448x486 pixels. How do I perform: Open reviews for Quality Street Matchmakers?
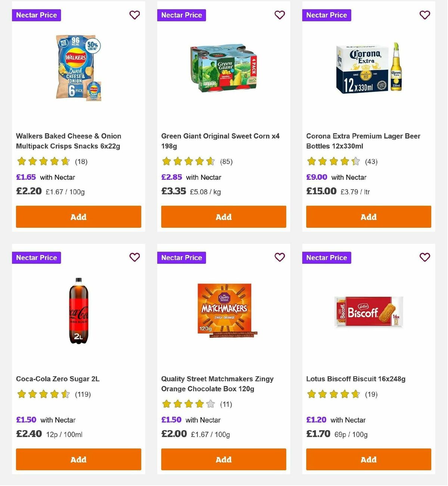[225, 404]
